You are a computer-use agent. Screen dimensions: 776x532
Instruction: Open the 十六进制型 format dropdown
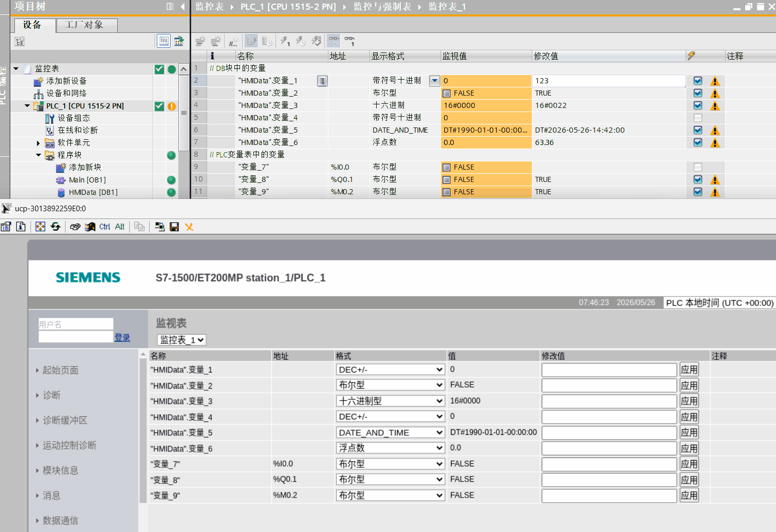click(390, 401)
